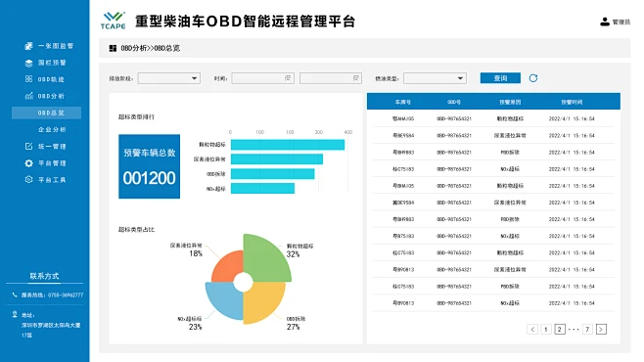The height and width of the screenshot is (362, 644).
Task: Click the address location pin icon
Action: [x=15, y=314]
